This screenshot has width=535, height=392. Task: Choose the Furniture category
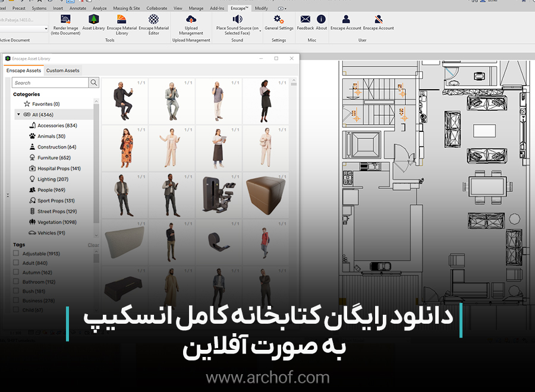(50, 158)
